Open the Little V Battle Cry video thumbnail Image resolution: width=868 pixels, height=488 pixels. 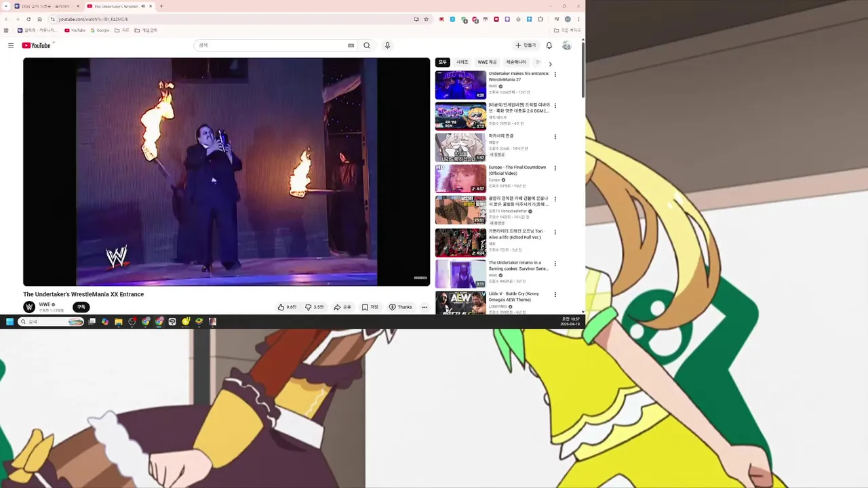pyautogui.click(x=460, y=303)
